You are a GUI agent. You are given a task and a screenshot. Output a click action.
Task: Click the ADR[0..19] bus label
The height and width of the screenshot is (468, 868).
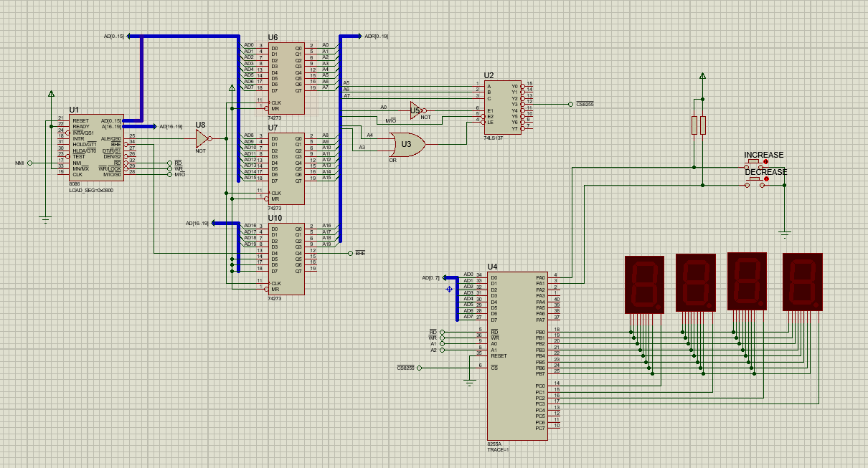(374, 34)
